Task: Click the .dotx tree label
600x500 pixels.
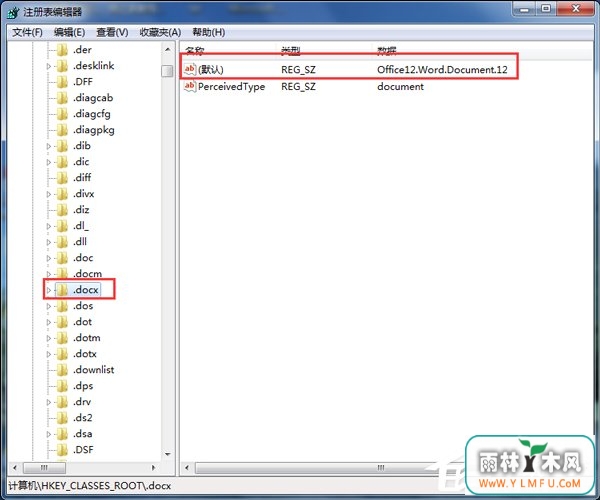Action: 85,354
